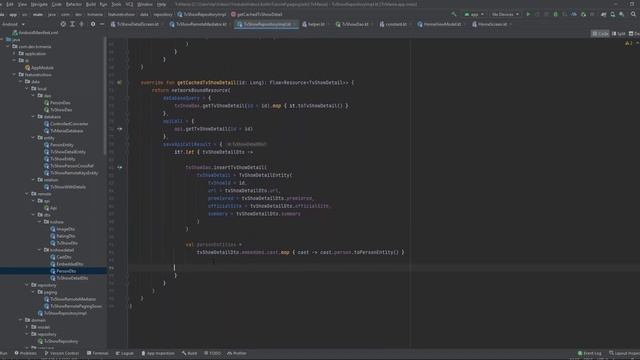The image size is (640, 360).
Task: Open the Terminal tool window
Action: tap(98, 353)
